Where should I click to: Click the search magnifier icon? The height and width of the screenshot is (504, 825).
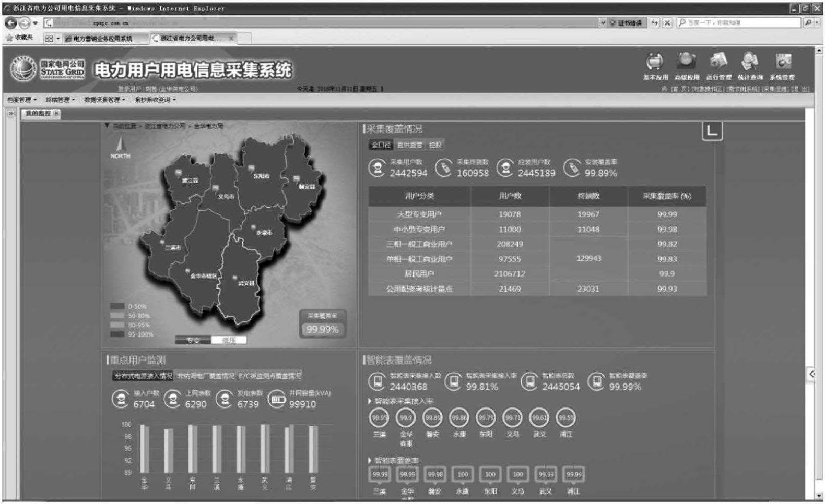click(x=808, y=22)
